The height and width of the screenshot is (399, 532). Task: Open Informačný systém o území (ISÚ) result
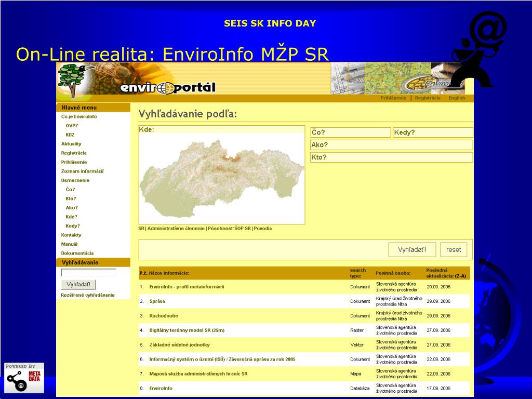point(222,360)
